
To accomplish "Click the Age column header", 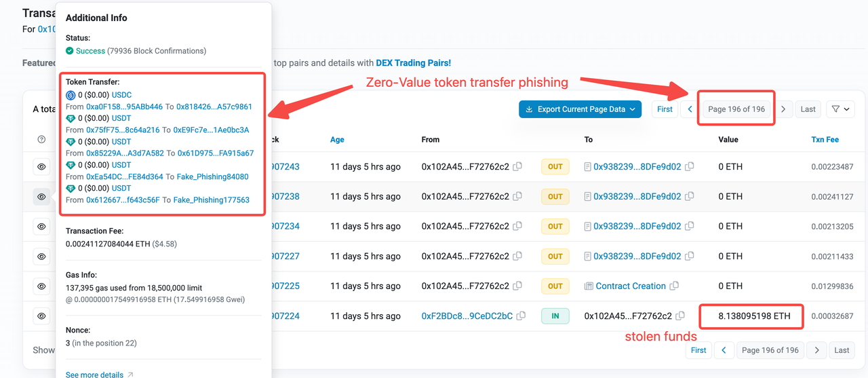I will (x=337, y=140).
